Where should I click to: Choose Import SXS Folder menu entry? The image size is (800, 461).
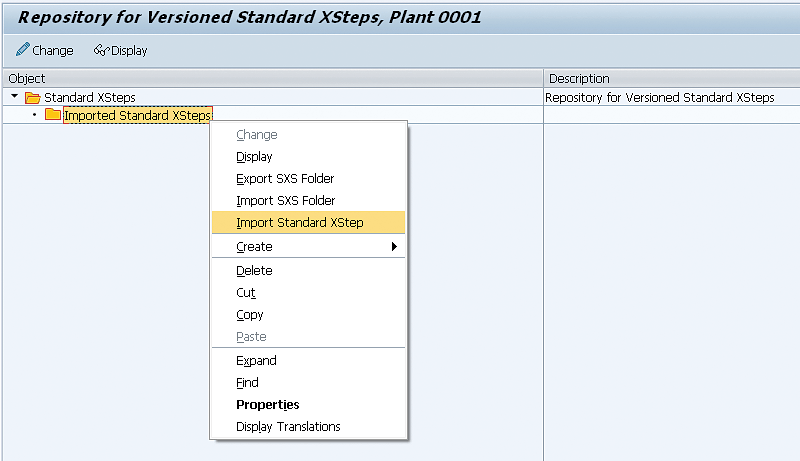285,201
